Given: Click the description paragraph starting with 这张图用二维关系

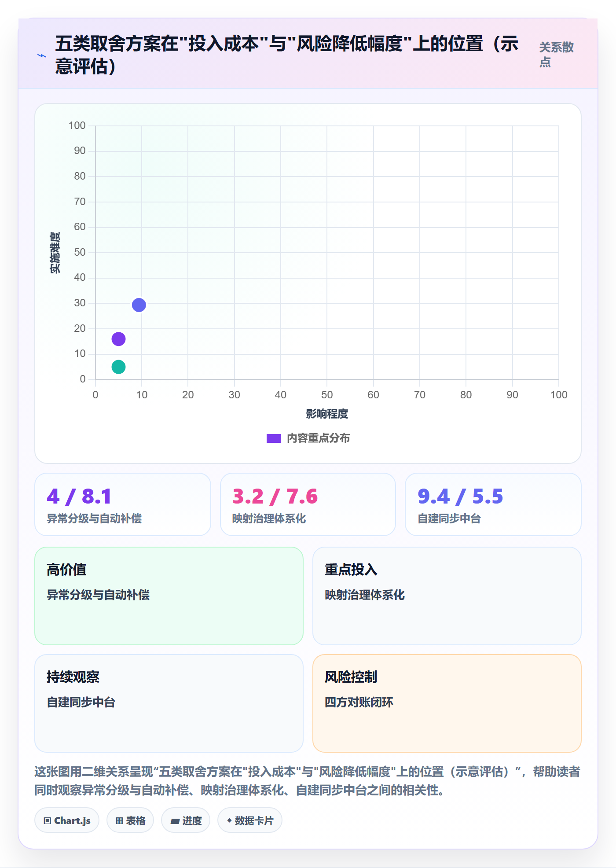Looking at the screenshot, I should (x=308, y=781).
